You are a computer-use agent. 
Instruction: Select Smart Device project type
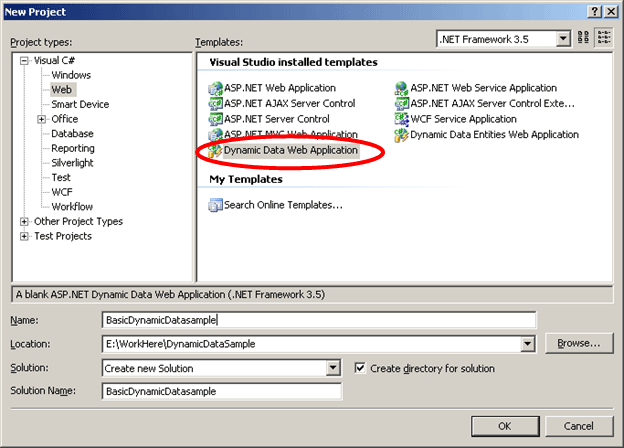tap(80, 104)
